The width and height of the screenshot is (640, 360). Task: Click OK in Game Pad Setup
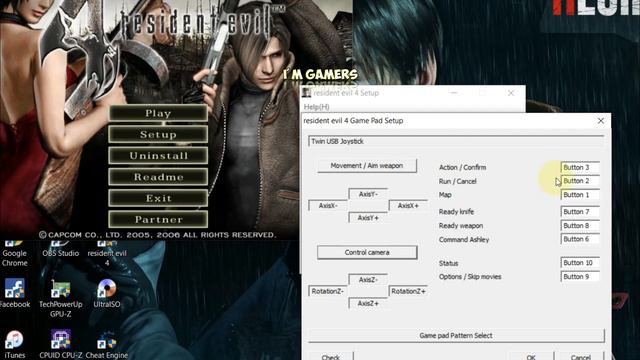(x=531, y=356)
